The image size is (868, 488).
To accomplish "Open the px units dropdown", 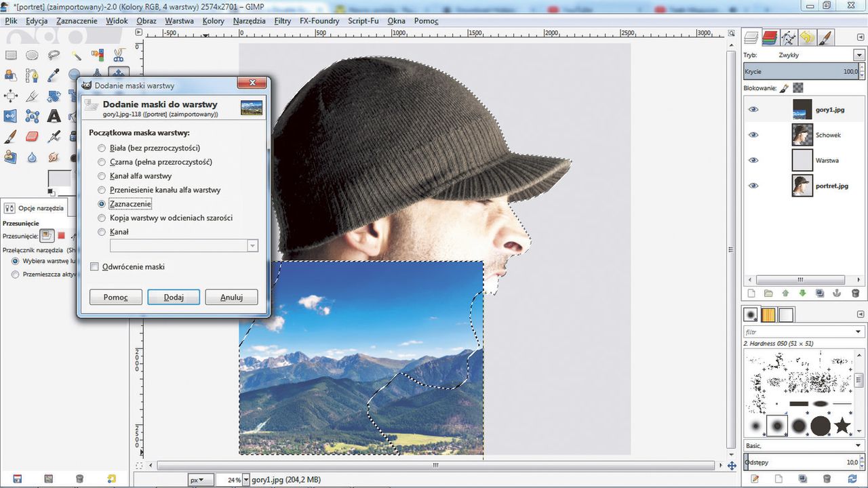I will [x=201, y=480].
